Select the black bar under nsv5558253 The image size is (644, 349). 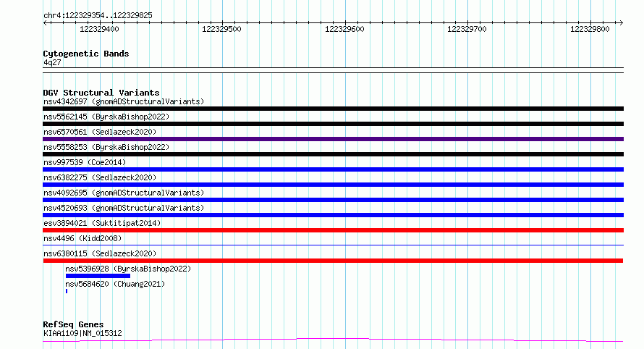[x=333, y=154]
